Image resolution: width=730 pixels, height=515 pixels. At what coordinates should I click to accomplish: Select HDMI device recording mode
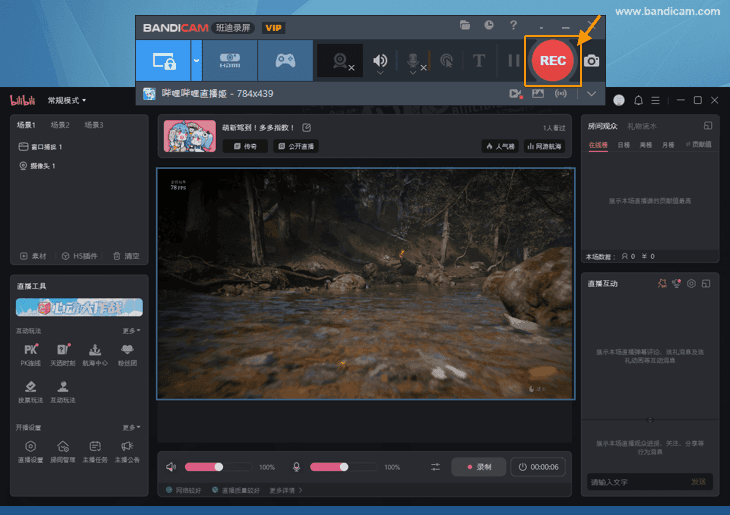click(x=230, y=60)
